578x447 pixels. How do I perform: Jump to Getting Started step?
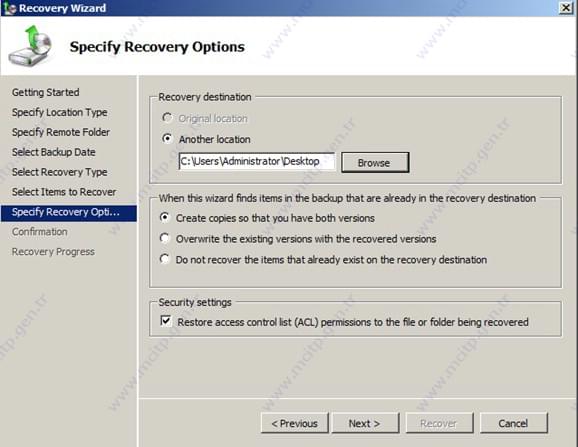tap(46, 92)
